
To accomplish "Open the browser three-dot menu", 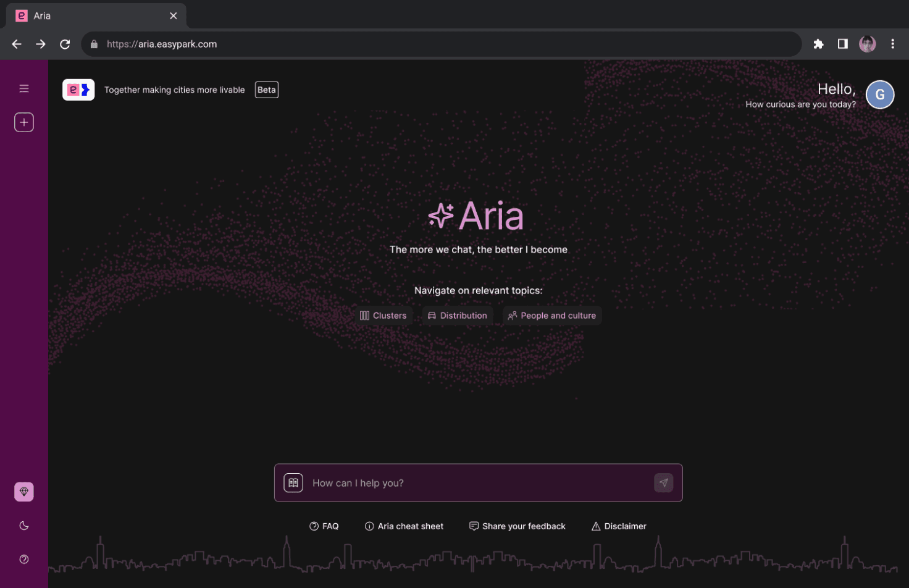I will [892, 44].
